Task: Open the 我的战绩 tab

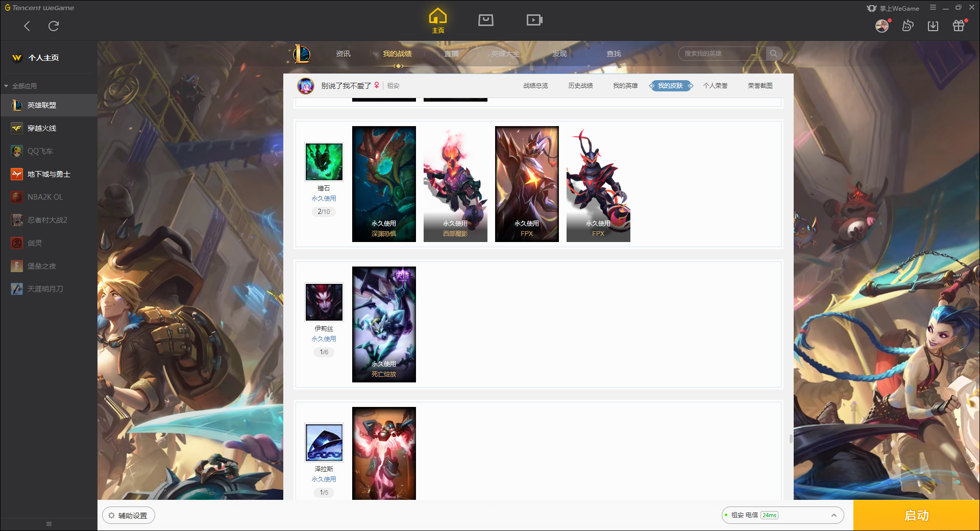Action: [x=397, y=54]
